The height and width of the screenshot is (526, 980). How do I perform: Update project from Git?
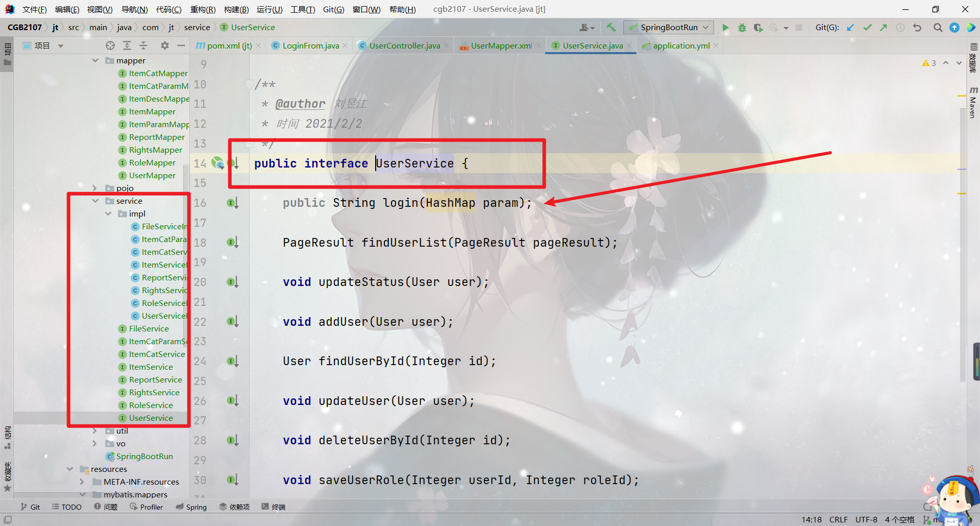click(x=850, y=28)
